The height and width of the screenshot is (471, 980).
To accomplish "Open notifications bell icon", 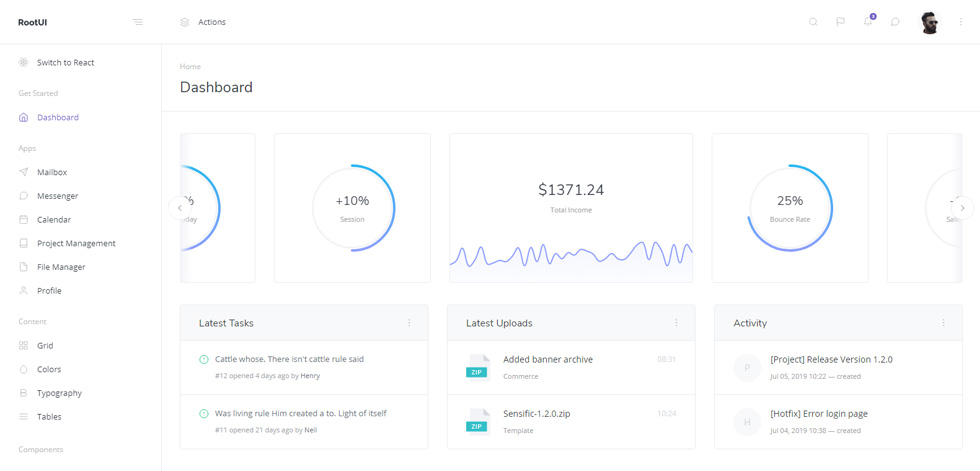I will coord(868,22).
